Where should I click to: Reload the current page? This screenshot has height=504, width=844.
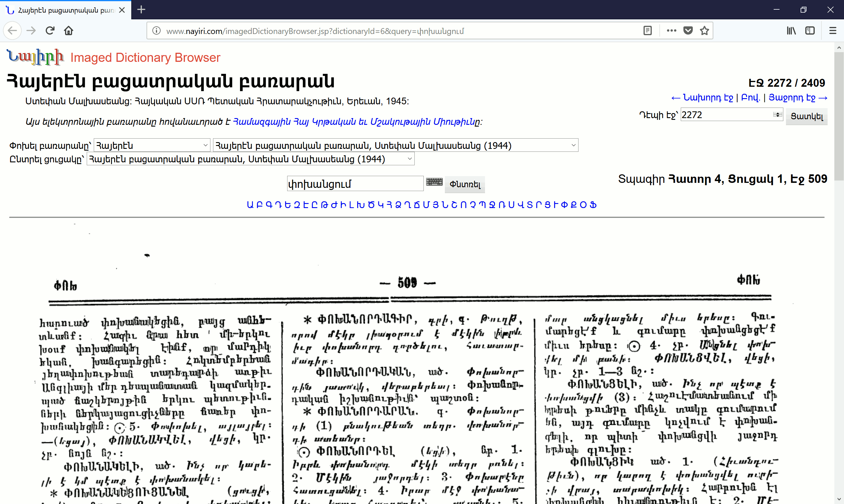tap(50, 30)
